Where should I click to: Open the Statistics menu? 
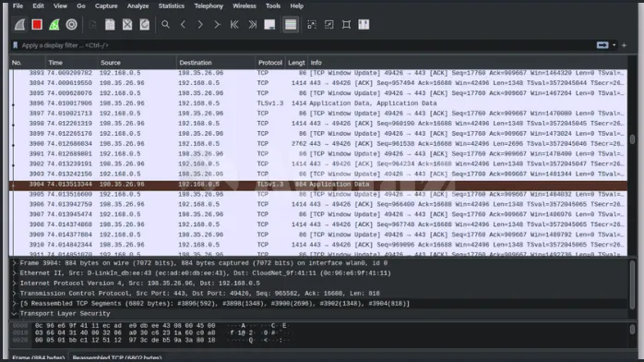tap(172, 6)
